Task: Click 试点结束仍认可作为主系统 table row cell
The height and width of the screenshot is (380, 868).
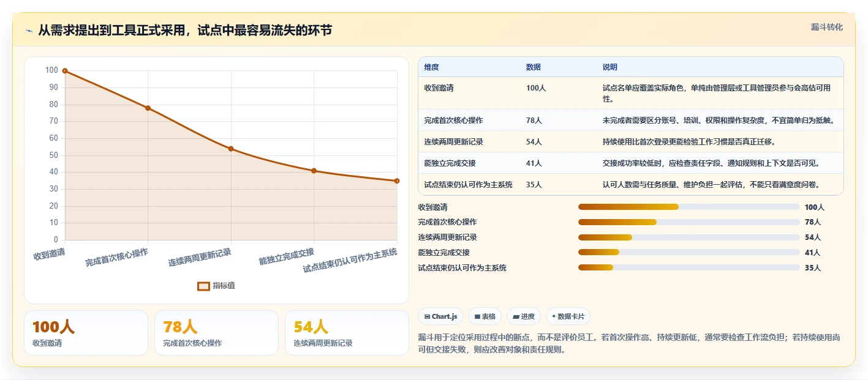Action: (469, 185)
